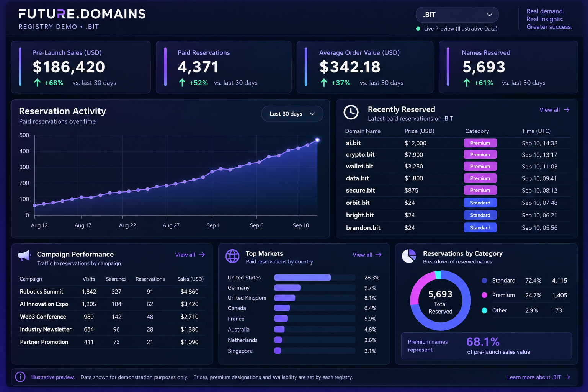Open View all in Top Markets

click(x=367, y=255)
